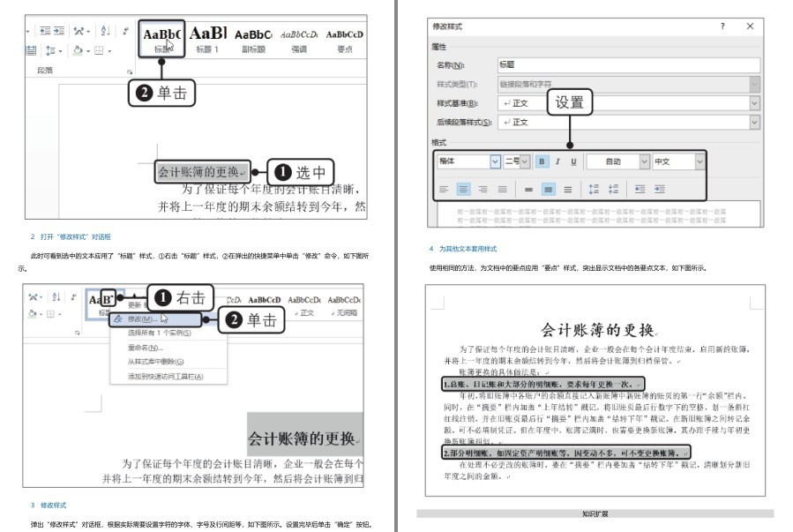Expand the 后续段落样式 dropdown
Viewport: 793px width, 532px height.
(x=754, y=122)
